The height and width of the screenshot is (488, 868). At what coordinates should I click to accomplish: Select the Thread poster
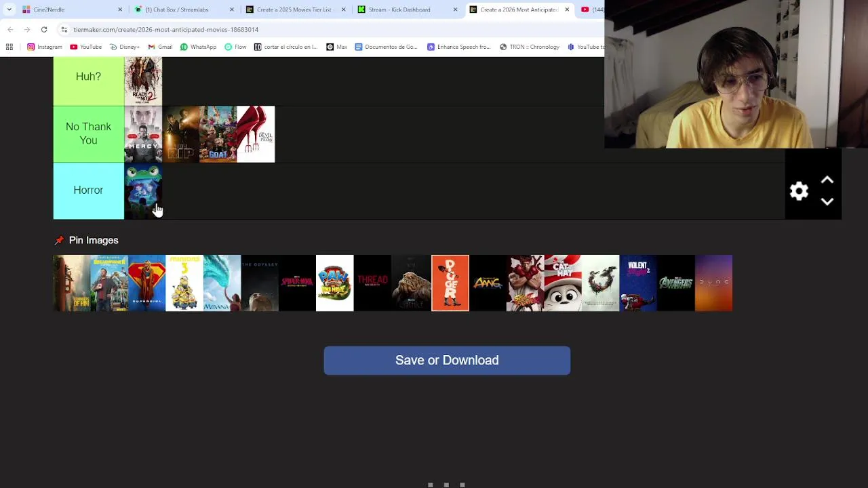[x=372, y=283]
